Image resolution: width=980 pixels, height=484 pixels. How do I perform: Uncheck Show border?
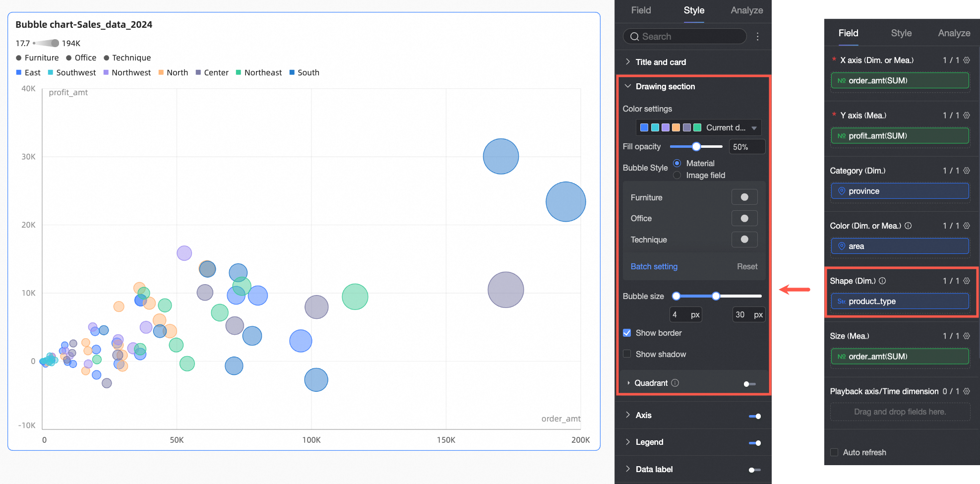pyautogui.click(x=627, y=333)
